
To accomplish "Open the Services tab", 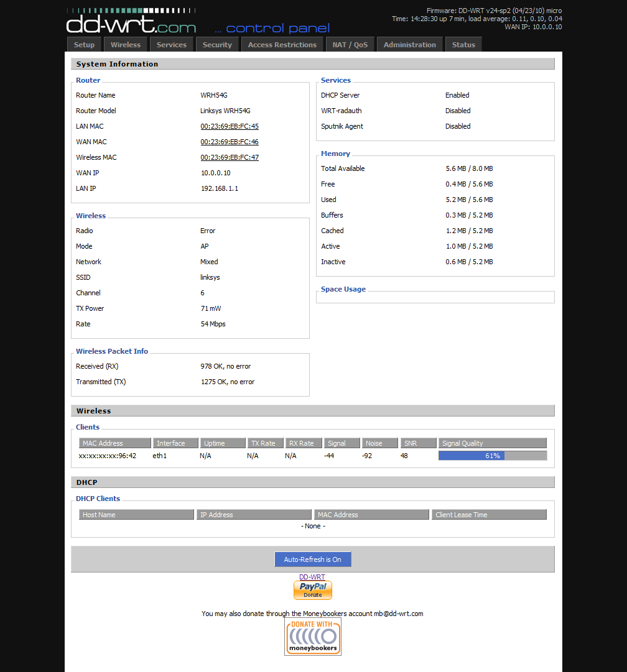I will (172, 45).
